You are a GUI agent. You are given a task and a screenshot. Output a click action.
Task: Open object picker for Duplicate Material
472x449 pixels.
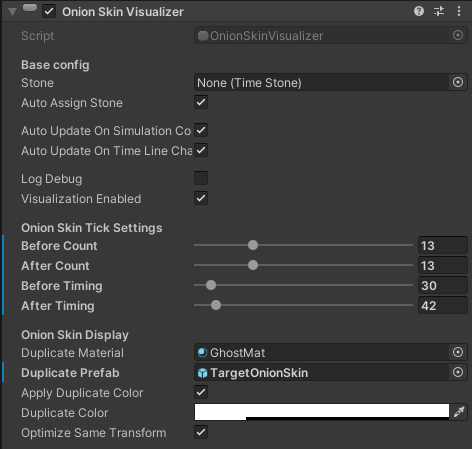pos(458,352)
